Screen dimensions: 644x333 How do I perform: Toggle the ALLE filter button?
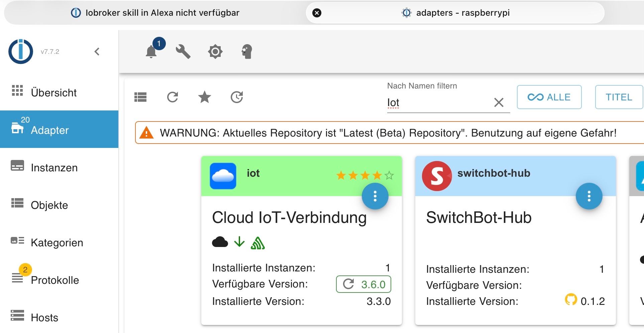click(549, 97)
